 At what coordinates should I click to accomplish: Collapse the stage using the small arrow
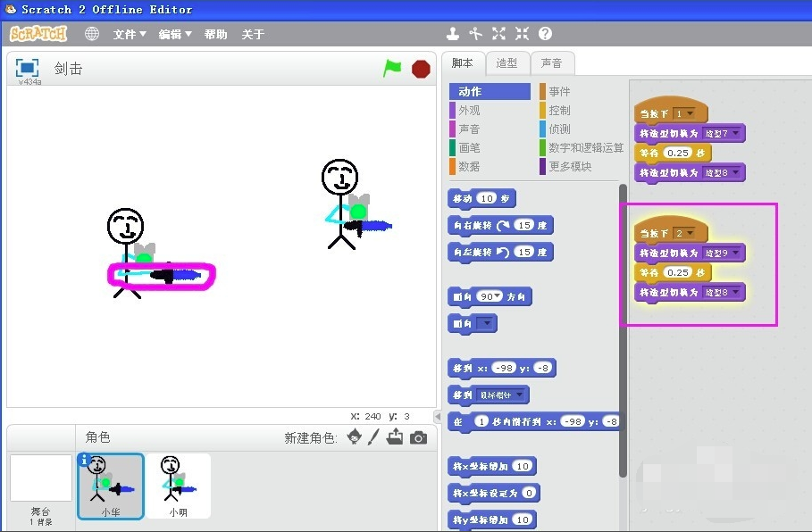tap(438, 416)
